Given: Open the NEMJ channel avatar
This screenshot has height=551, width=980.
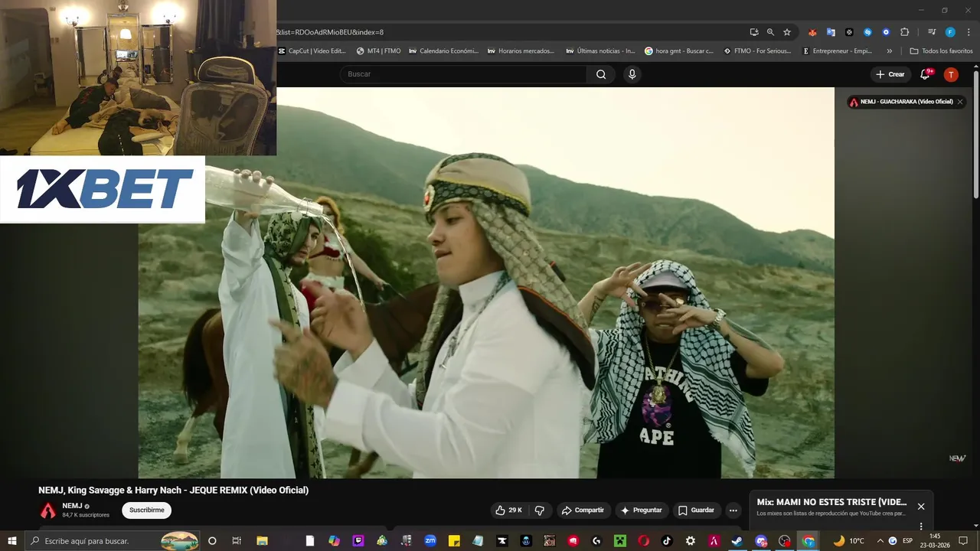Looking at the screenshot, I should tap(48, 510).
